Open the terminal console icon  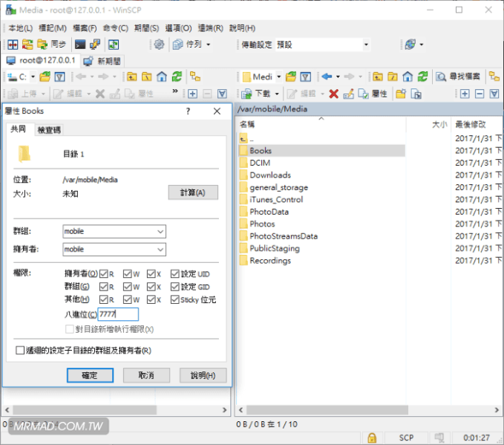80,45
